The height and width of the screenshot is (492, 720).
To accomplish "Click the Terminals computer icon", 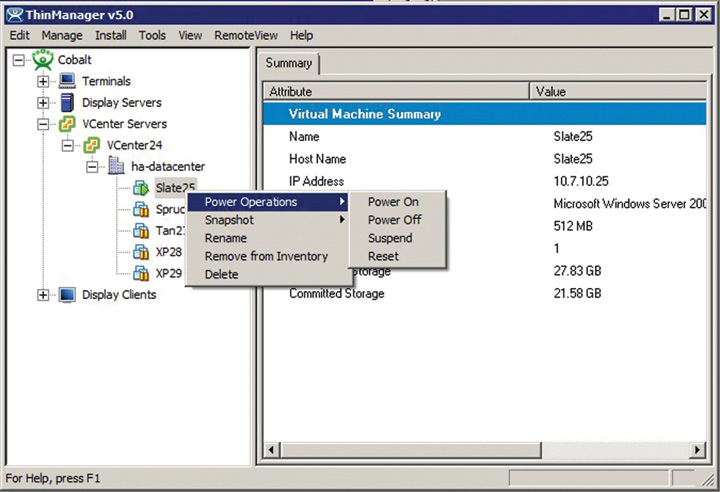I will (67, 81).
